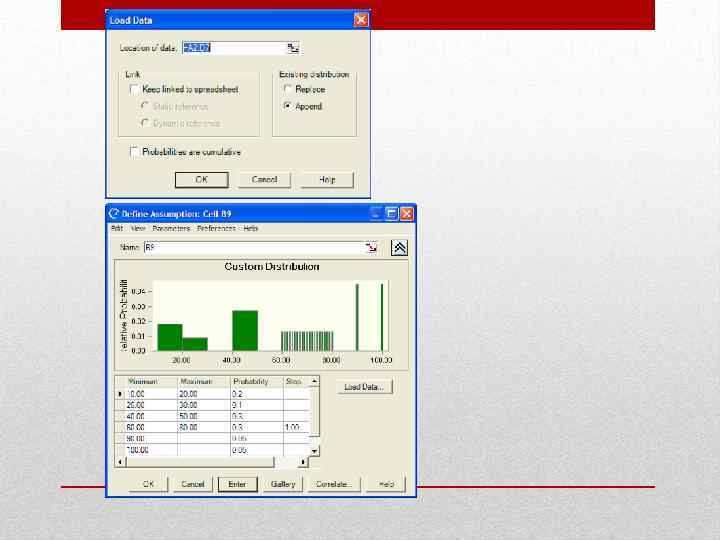Click the thin spike at 100.00 in chart
The width and height of the screenshot is (720, 540).
click(382, 317)
